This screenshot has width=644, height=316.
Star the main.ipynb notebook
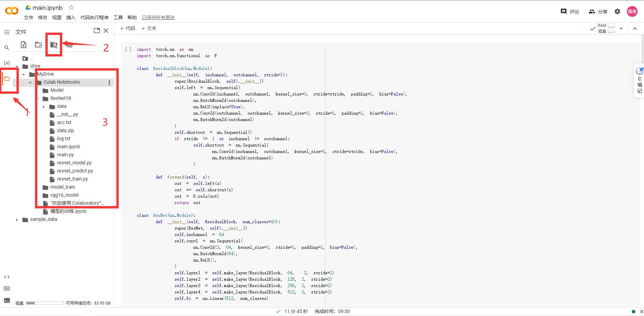71,7
